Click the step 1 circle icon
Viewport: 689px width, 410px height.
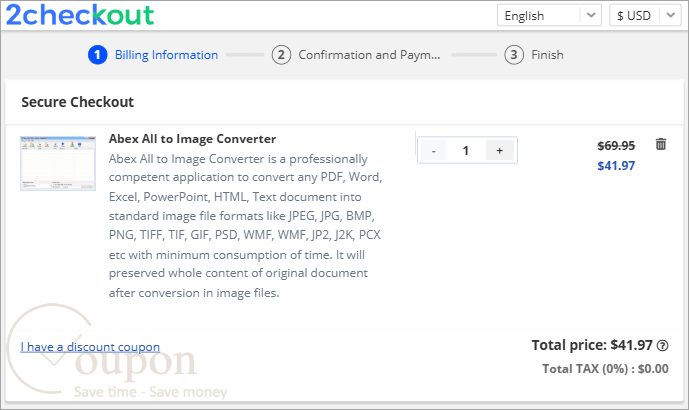[x=98, y=55]
